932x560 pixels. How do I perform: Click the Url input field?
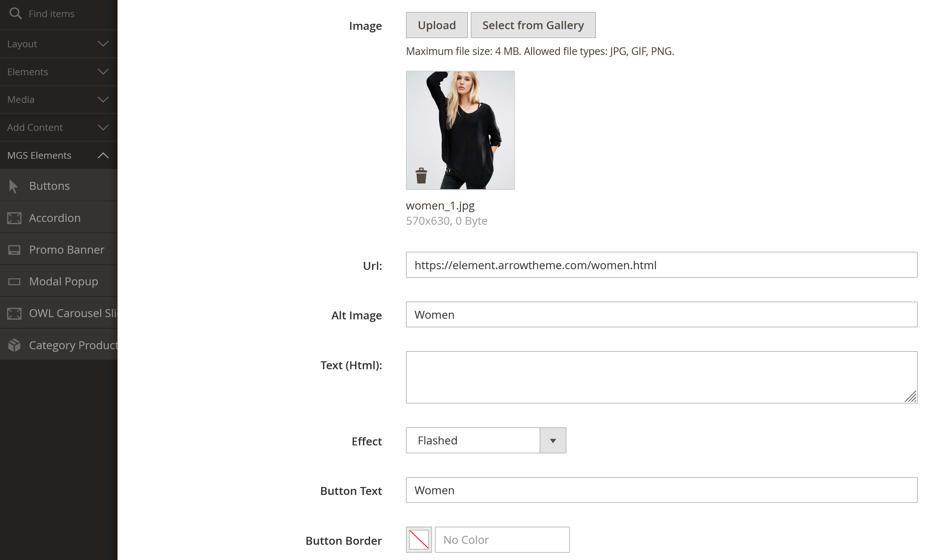[661, 265]
